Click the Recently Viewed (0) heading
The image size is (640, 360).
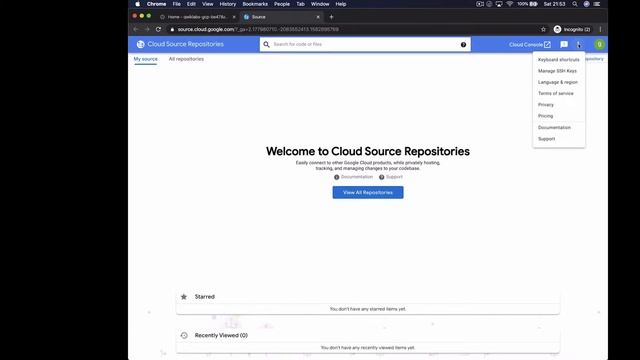[221, 335]
